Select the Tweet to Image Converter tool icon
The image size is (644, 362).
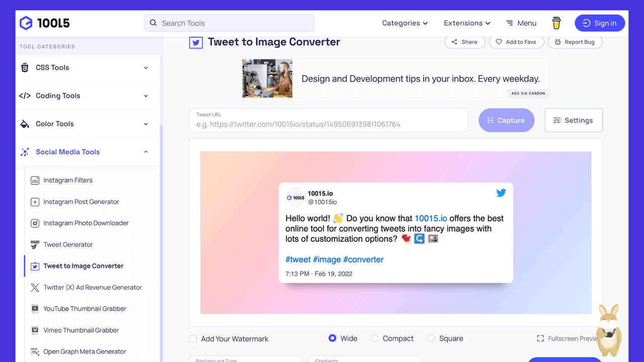click(x=35, y=265)
